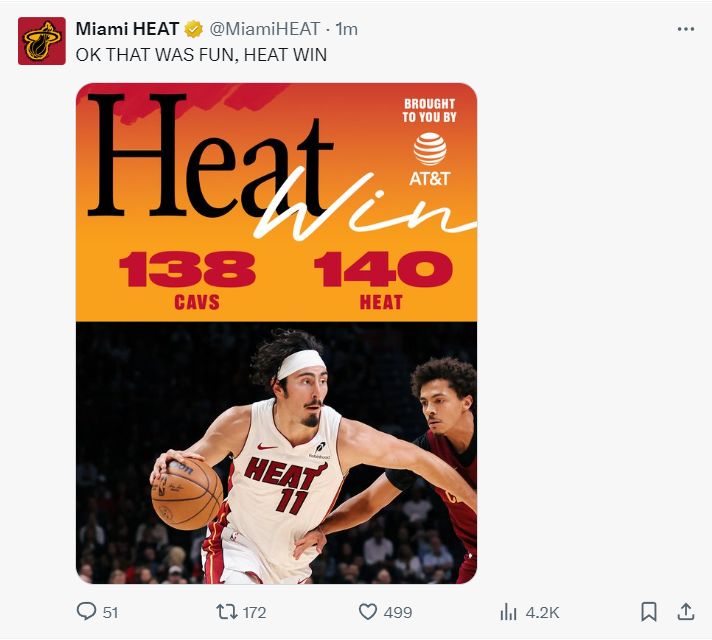
Task: Open the tweet via 1m timestamp
Action: pos(346,29)
